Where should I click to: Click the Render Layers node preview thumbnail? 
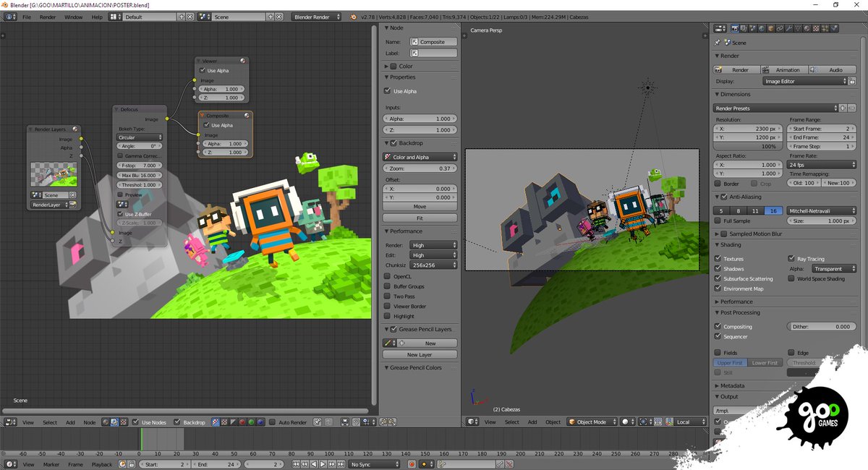(x=54, y=174)
